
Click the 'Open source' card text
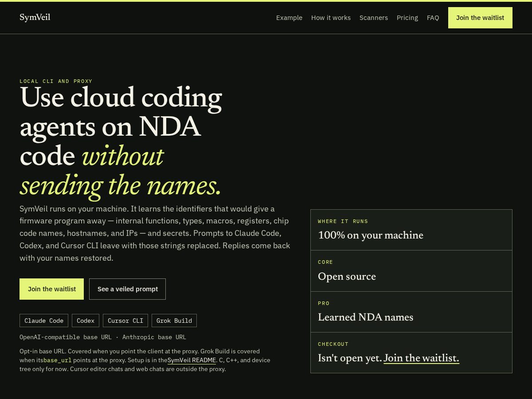tap(347, 277)
